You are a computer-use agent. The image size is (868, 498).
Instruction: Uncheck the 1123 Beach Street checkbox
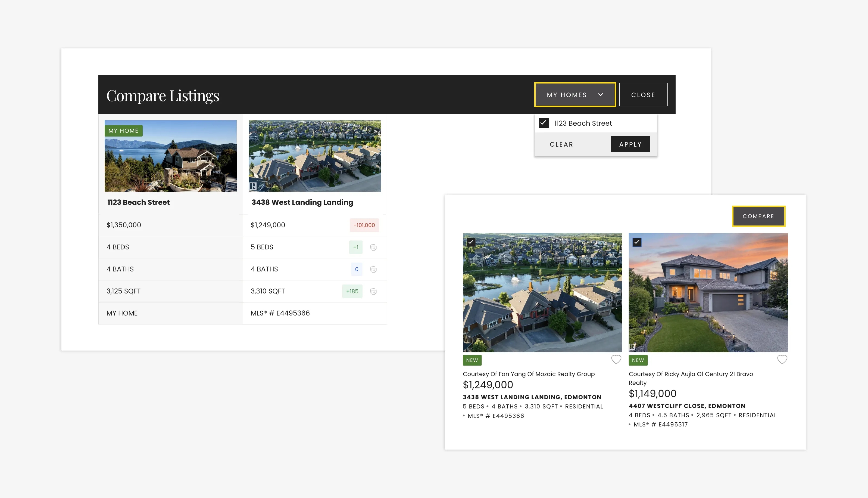[x=543, y=123]
